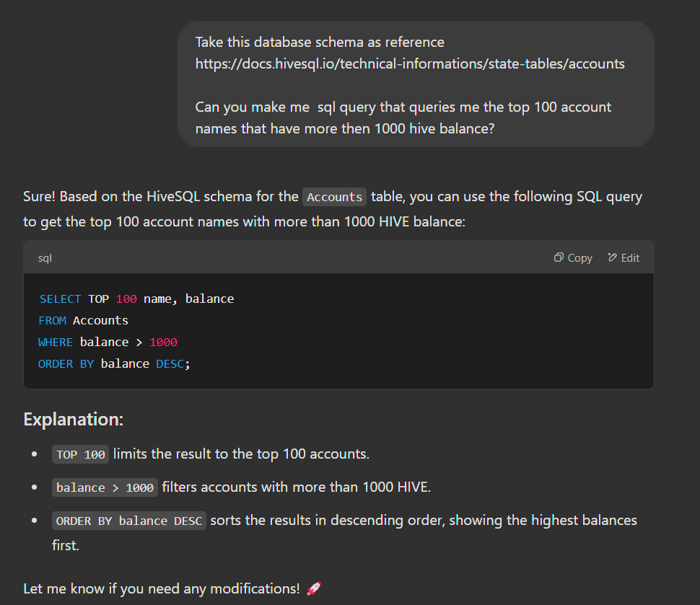
Task: Click the rocket emoji after the closing message
Action: [314, 588]
